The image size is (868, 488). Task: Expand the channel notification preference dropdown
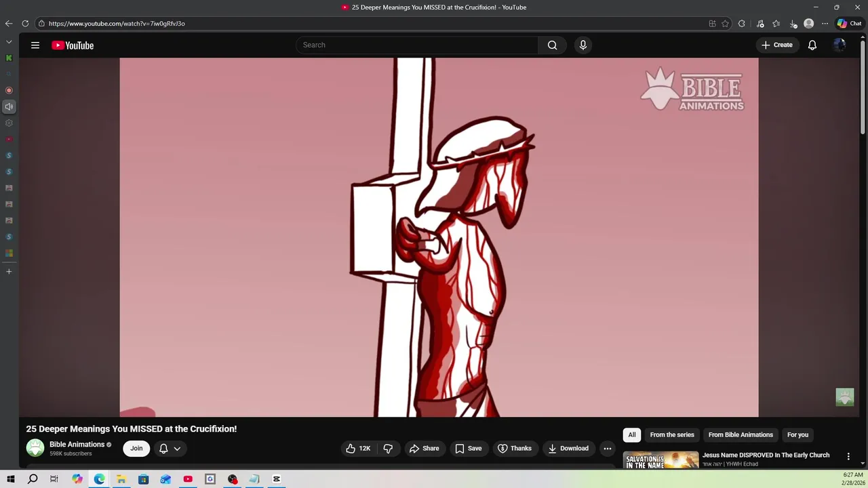click(170, 449)
